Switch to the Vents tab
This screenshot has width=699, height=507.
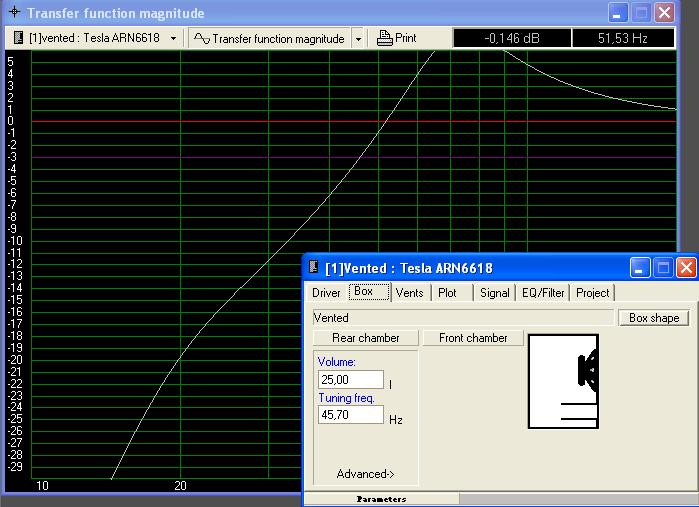[409, 293]
